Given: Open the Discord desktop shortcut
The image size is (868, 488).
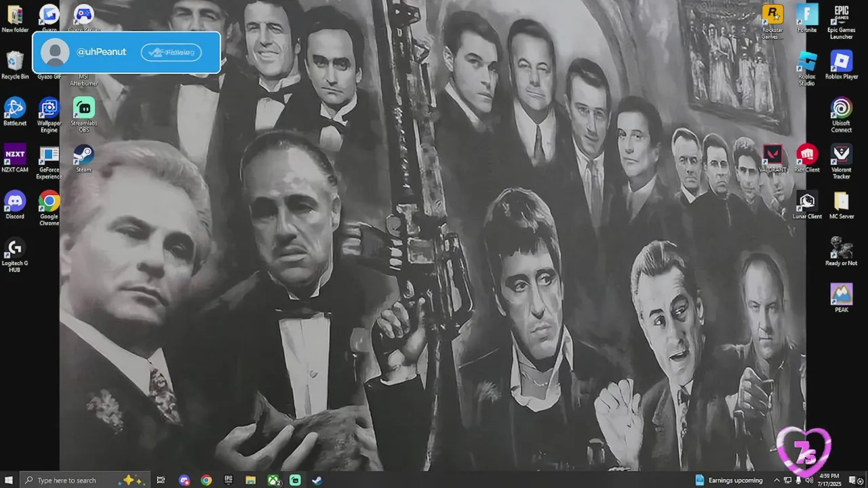Looking at the screenshot, I should (x=15, y=205).
